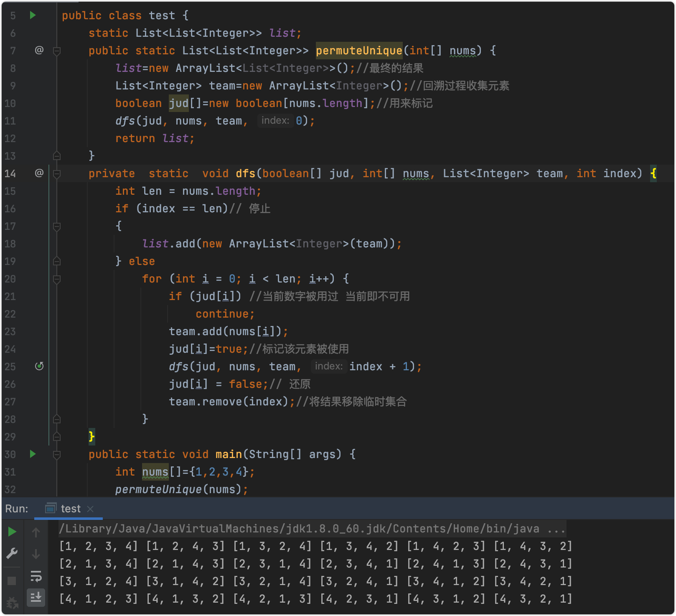Click the fold end marker on line 19

tap(57, 261)
